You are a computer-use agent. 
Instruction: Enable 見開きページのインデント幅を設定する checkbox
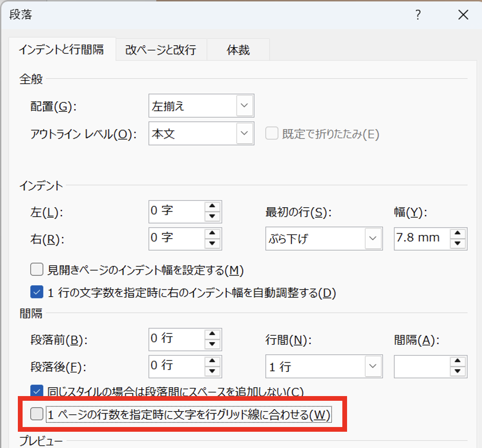(x=36, y=270)
